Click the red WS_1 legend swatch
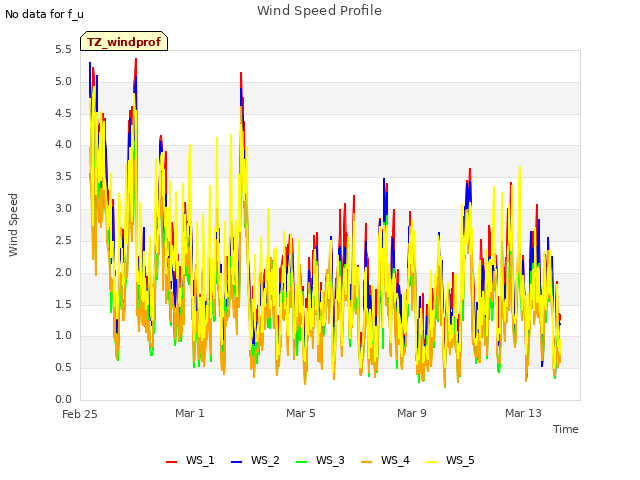The image size is (640, 480). (x=171, y=462)
